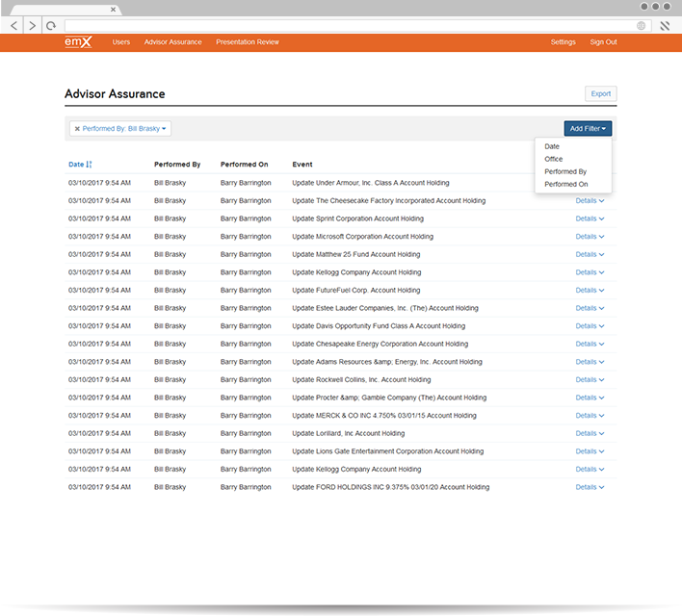
Task: Expand Details for Davis Opportunity Fund row
Action: [x=590, y=326]
